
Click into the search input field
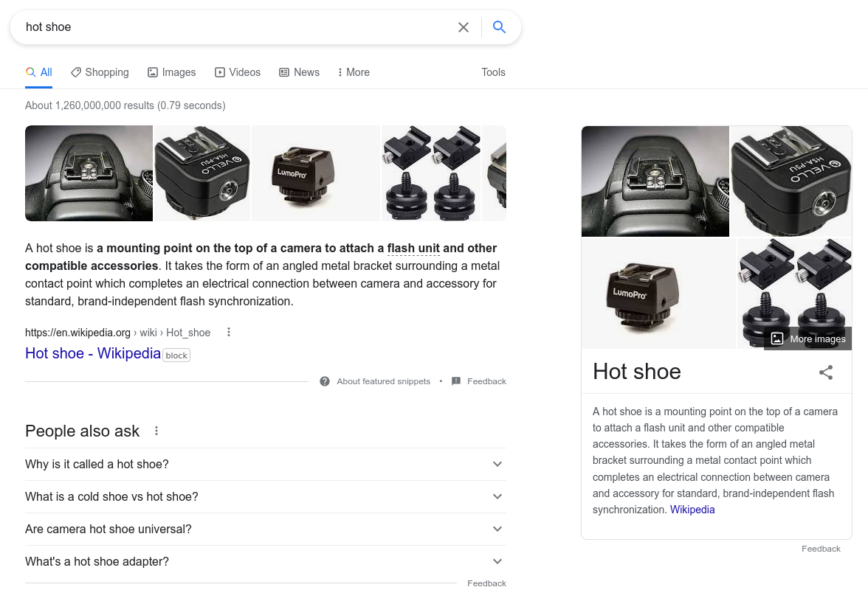tap(236, 27)
